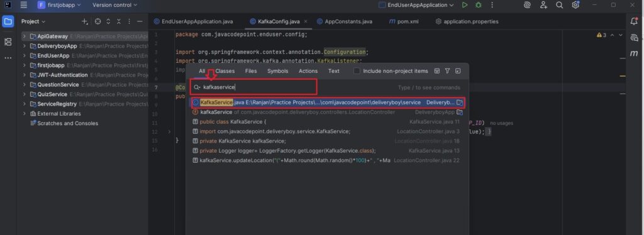Image resolution: width=644 pixels, height=235 pixels.
Task: Switch to the Symbols search tab
Action: (277, 71)
